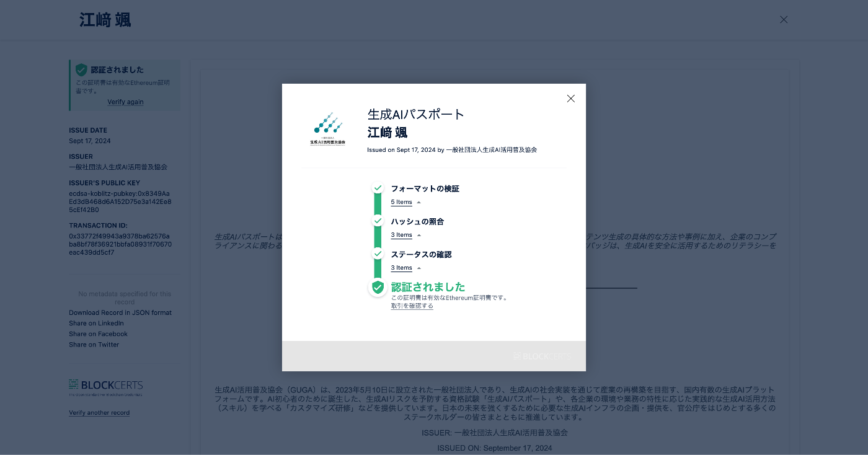Click the ハッシュの照合 step heading
The width and height of the screenshot is (868, 455).
[x=417, y=221]
